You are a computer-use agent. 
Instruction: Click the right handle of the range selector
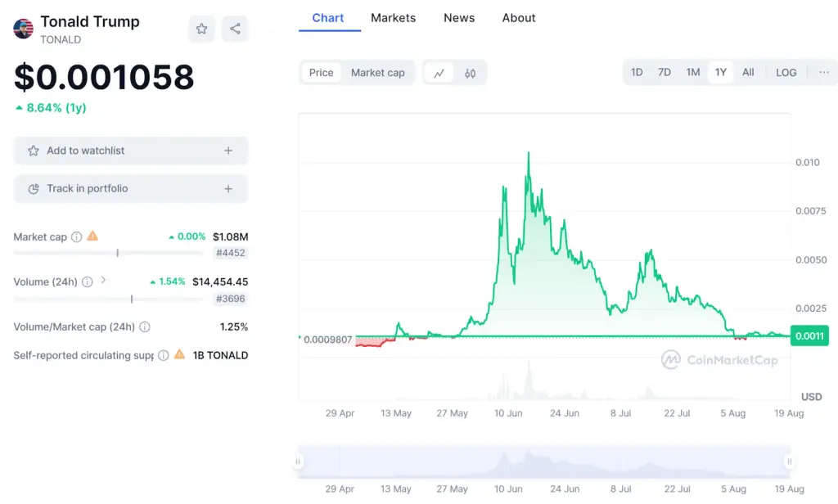click(x=790, y=461)
